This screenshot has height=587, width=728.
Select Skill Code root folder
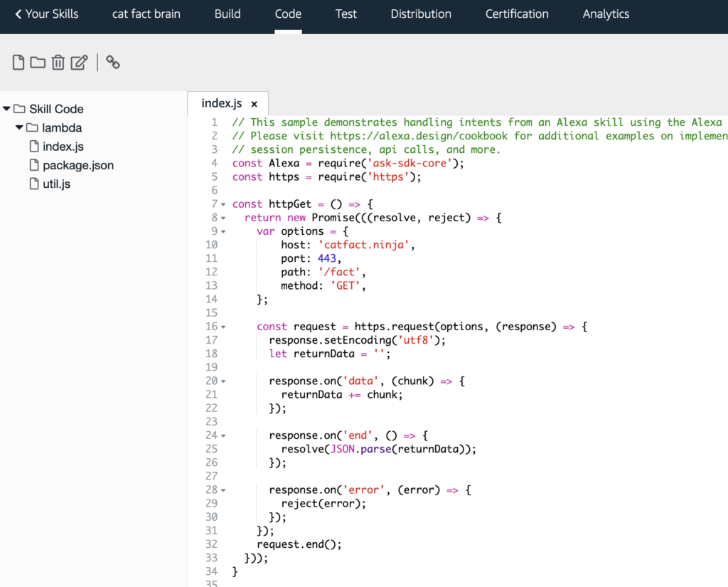[56, 109]
